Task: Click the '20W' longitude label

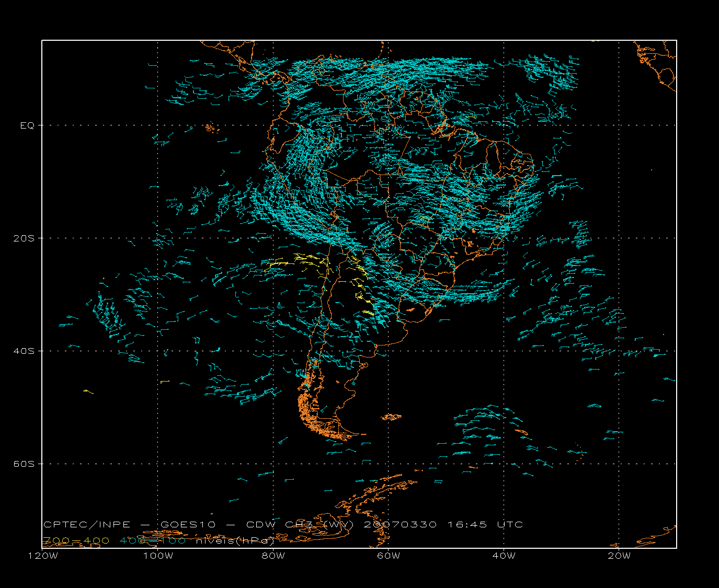Action: pyautogui.click(x=619, y=556)
